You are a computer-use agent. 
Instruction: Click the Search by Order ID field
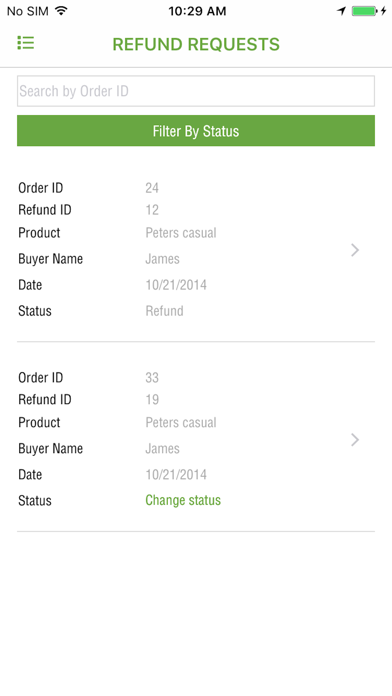196,91
